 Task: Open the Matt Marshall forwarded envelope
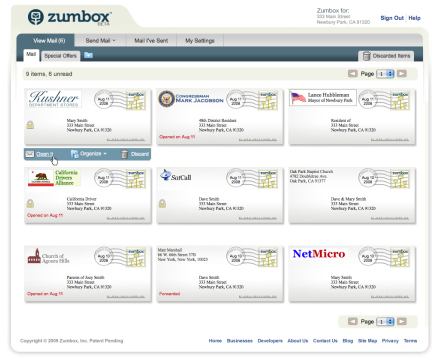click(x=220, y=274)
